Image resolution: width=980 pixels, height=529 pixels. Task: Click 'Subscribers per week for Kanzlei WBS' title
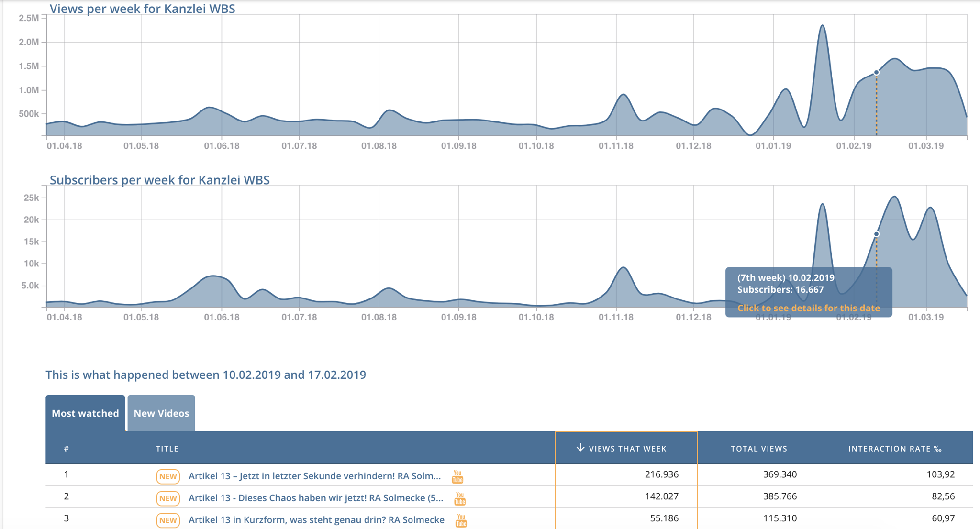pos(159,180)
